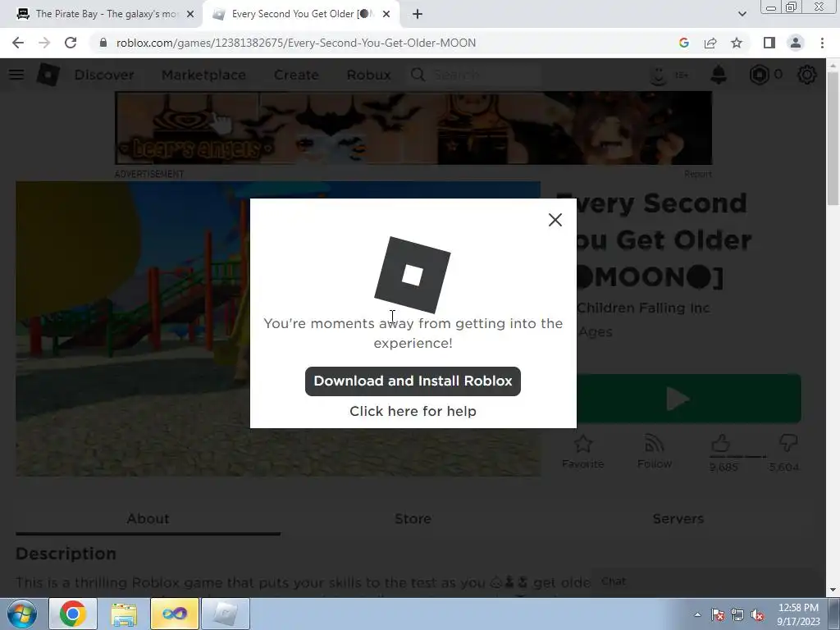Screen dimensions: 840x630
Task: Follow this experience
Action: (x=655, y=451)
